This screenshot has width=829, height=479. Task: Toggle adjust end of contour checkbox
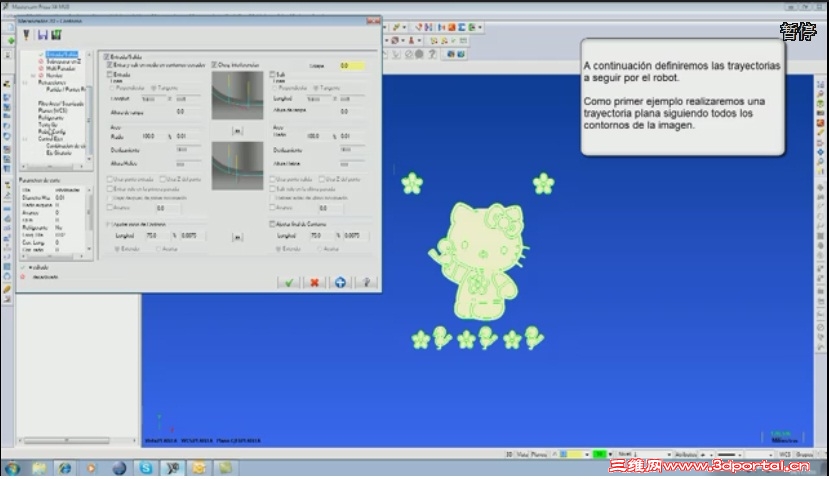273,224
